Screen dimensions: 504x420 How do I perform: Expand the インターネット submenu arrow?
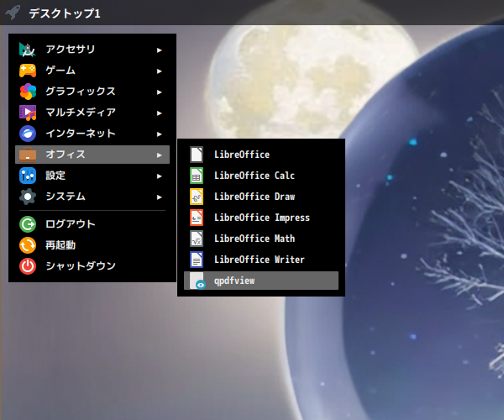coord(159,134)
